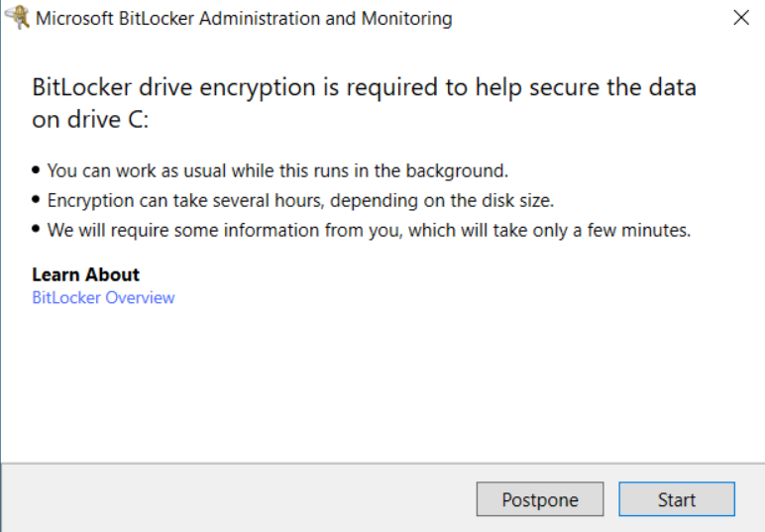This screenshot has height=532, width=765.
Task: Click the bullet dot before 'You can work as usual'
Action: click(x=36, y=169)
